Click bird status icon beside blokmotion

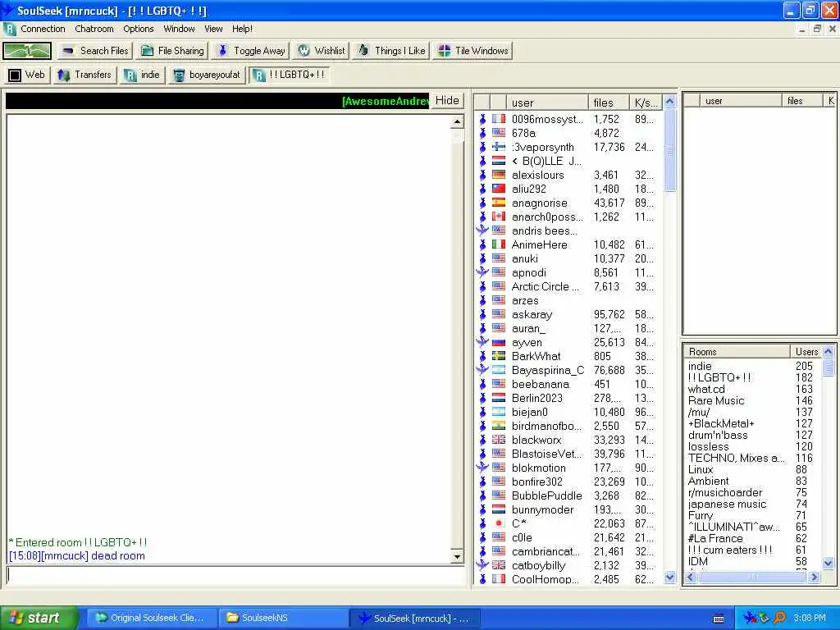[x=482, y=467]
